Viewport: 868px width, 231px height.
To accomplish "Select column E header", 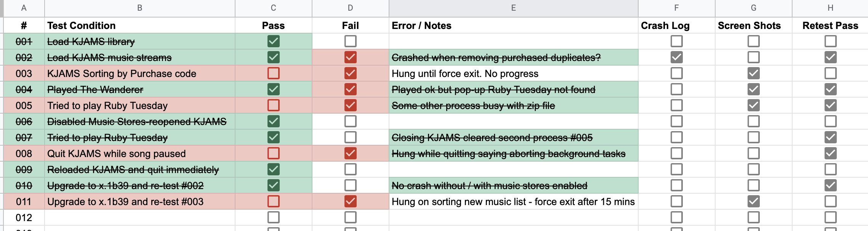I will point(513,8).
